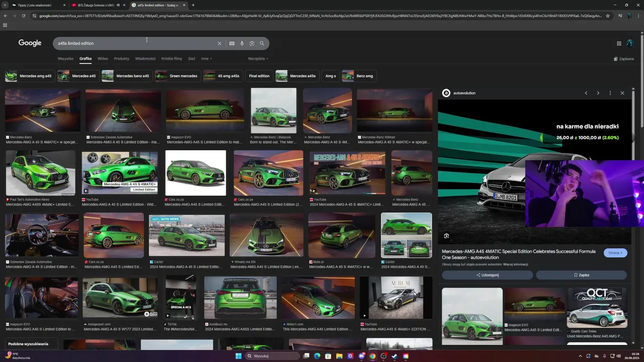Click inside the Google search input field

136,43
